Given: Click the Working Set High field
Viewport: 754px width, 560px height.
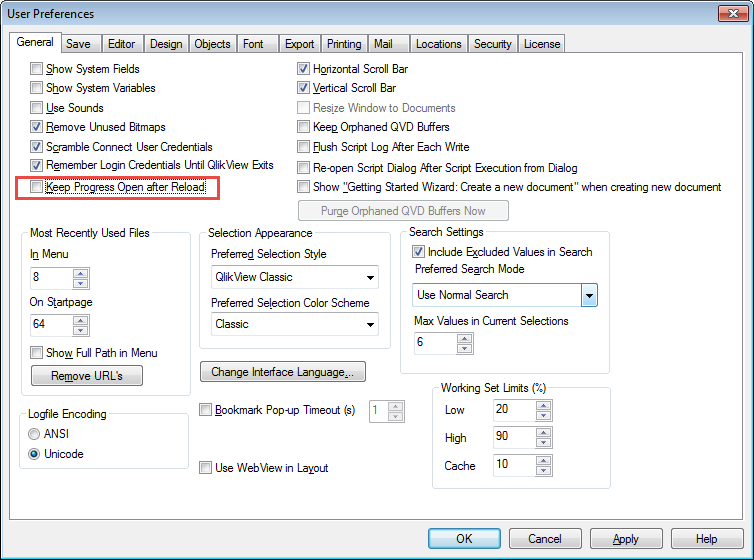Looking at the screenshot, I should pyautogui.click(x=515, y=437).
